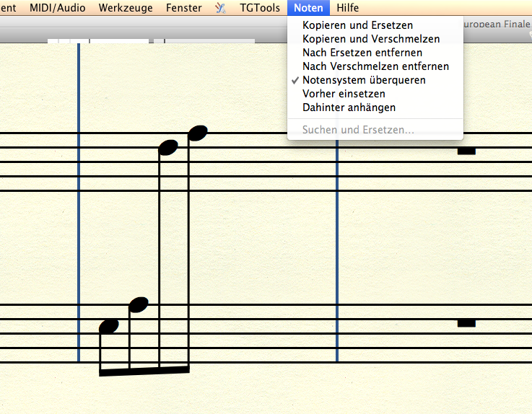Select Nach Verschmelzen entfernen
Viewport: 532px width, 414px height.
[375, 66]
